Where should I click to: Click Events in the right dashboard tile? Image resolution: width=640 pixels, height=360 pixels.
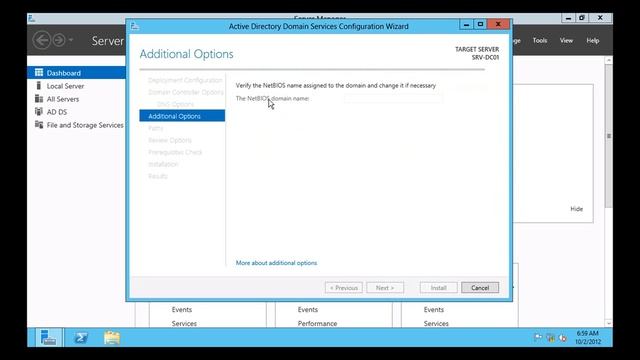click(x=433, y=309)
